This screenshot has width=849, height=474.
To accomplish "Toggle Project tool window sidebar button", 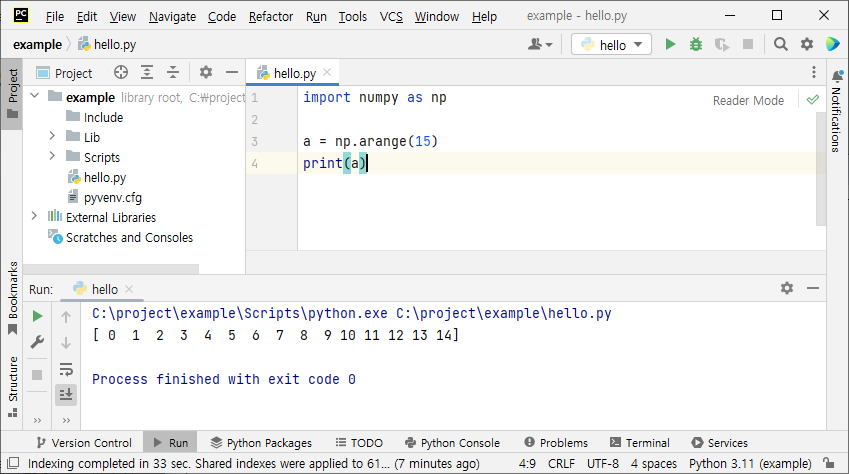I will point(12,94).
